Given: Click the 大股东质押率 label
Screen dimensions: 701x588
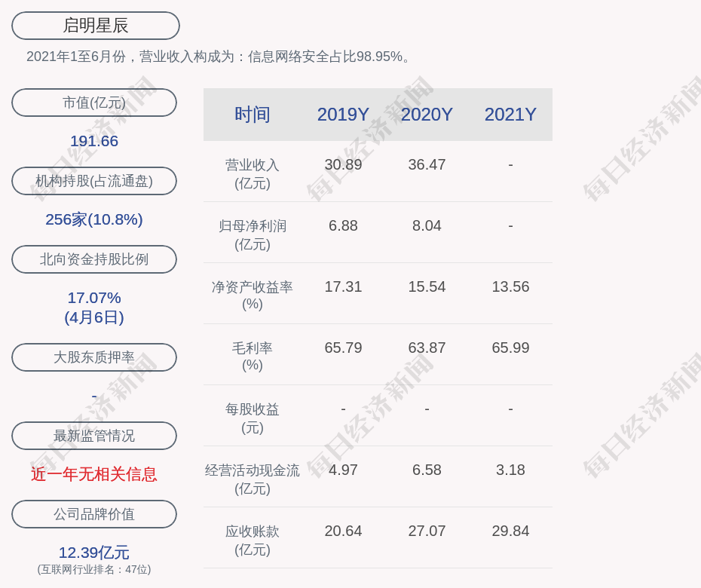Looking at the screenshot, I should coord(94,357).
